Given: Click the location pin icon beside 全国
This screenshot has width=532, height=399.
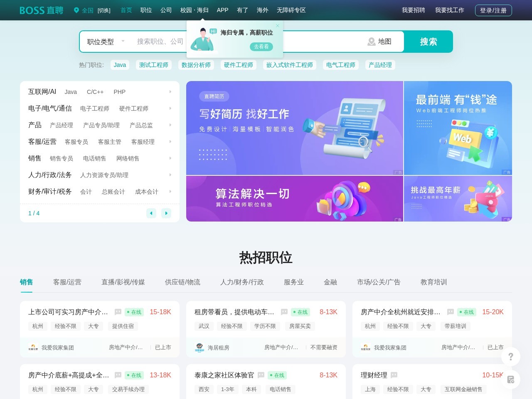Looking at the screenshot, I should tap(76, 10).
